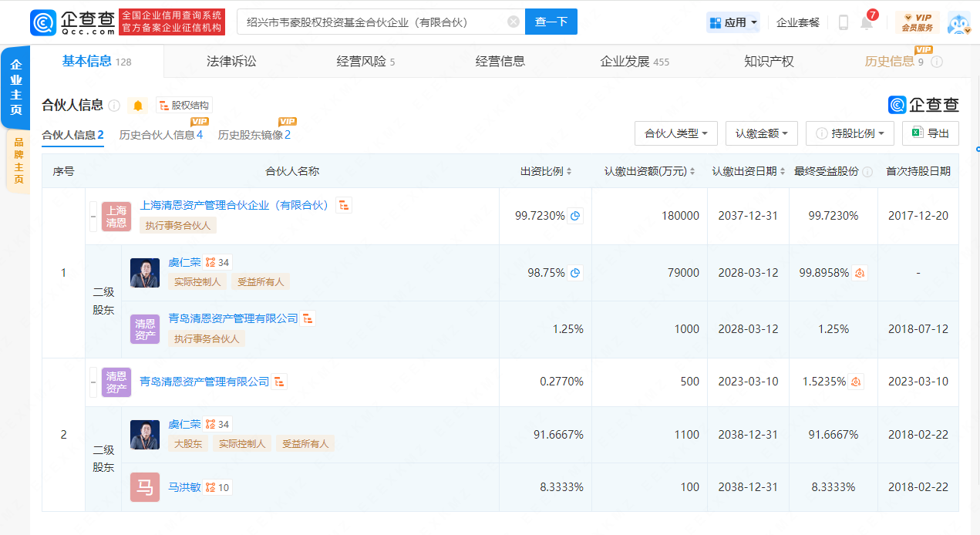
Task: Select the 历史股东镜像 sub-tab
Action: (254, 135)
